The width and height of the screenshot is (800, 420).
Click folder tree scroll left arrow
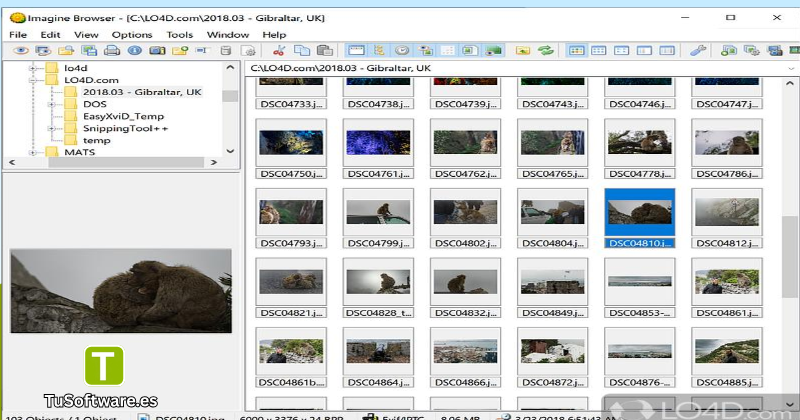point(12,162)
